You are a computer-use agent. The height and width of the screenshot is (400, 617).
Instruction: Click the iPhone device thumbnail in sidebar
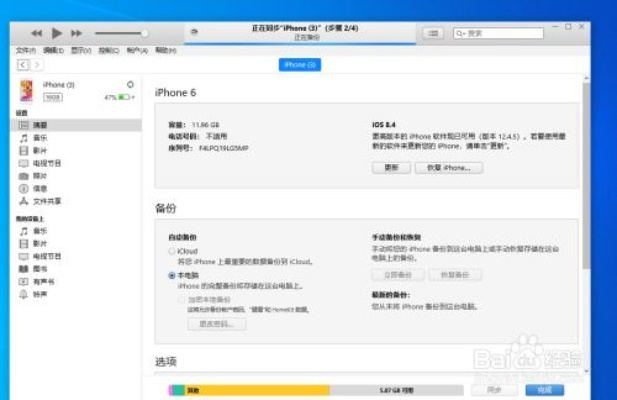[x=27, y=90]
